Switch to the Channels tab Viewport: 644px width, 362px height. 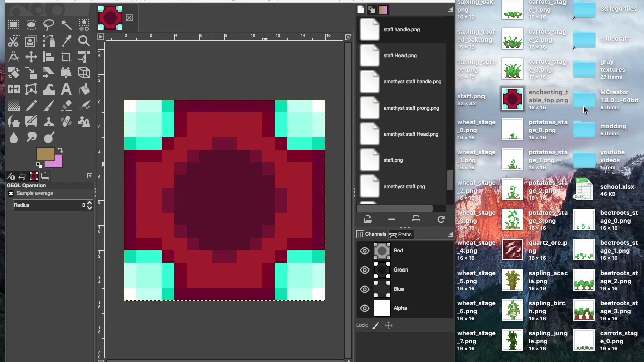371,234
